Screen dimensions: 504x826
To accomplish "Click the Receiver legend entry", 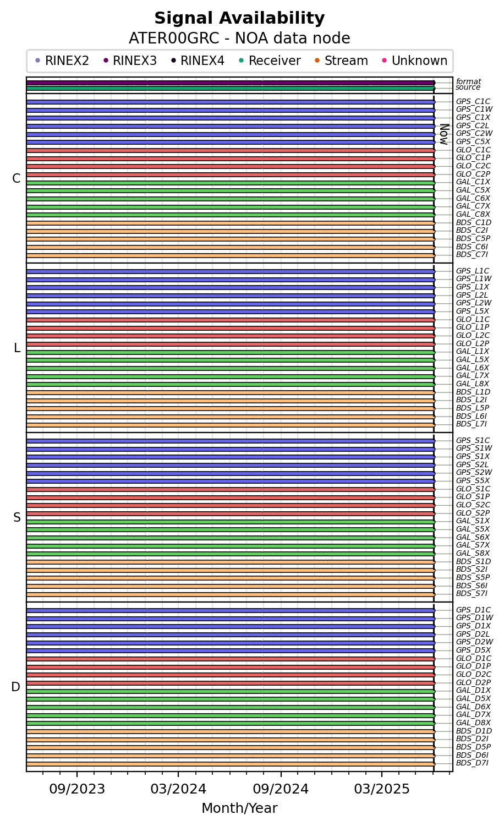I will 269,61.
